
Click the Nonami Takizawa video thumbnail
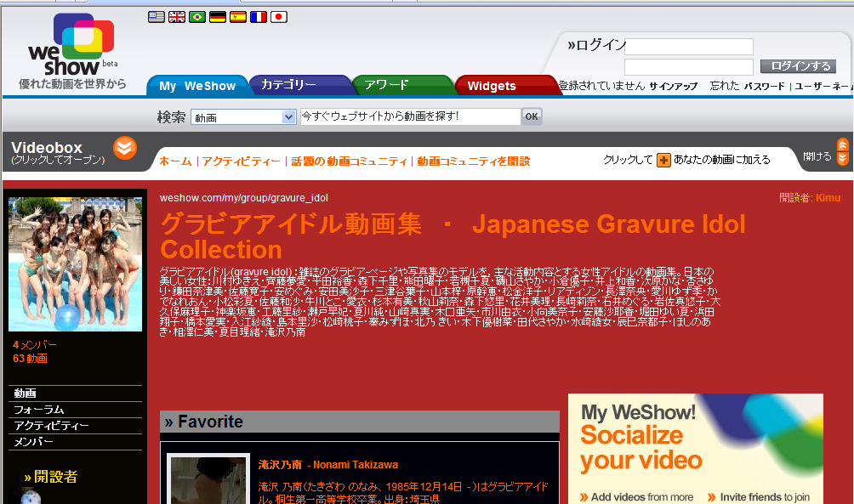pyautogui.click(x=208, y=480)
